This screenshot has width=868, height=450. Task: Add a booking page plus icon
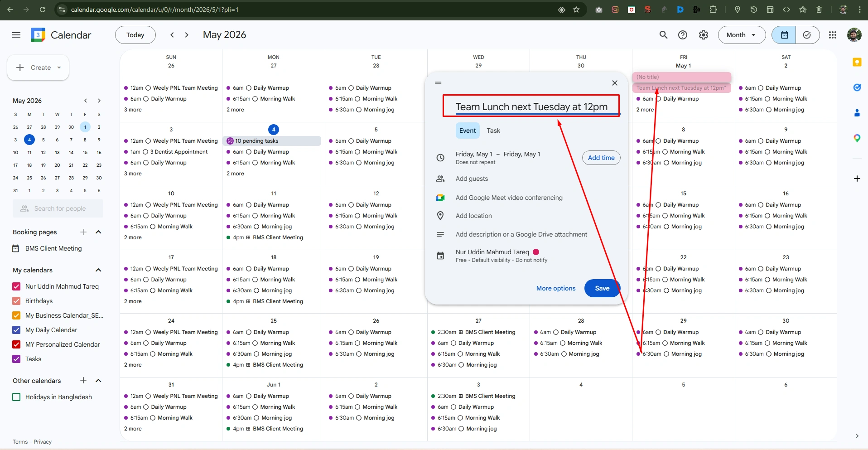point(83,232)
